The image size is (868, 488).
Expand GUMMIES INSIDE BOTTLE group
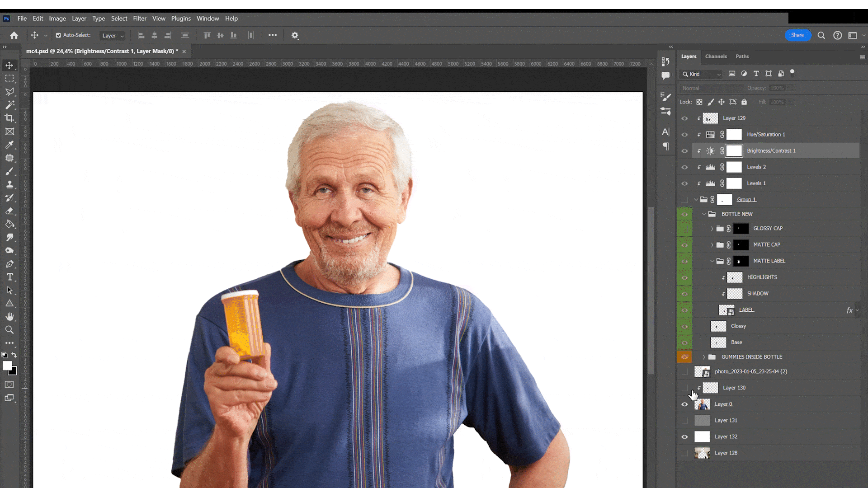click(704, 357)
